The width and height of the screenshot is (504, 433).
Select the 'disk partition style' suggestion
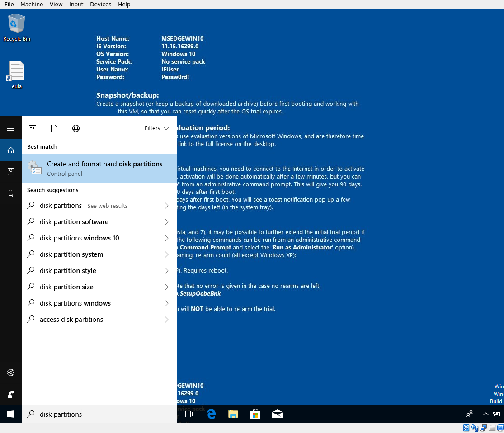point(99,271)
